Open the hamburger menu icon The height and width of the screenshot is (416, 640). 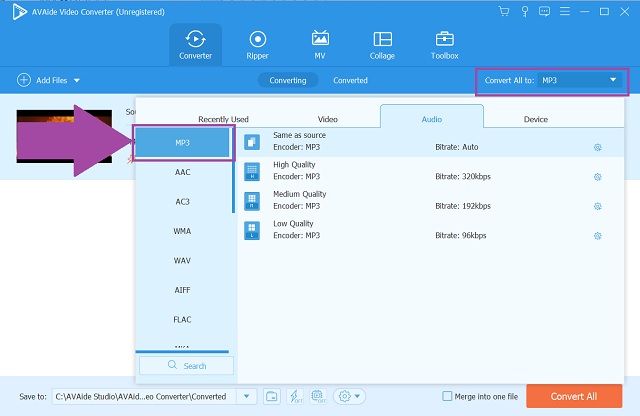pyautogui.click(x=565, y=11)
